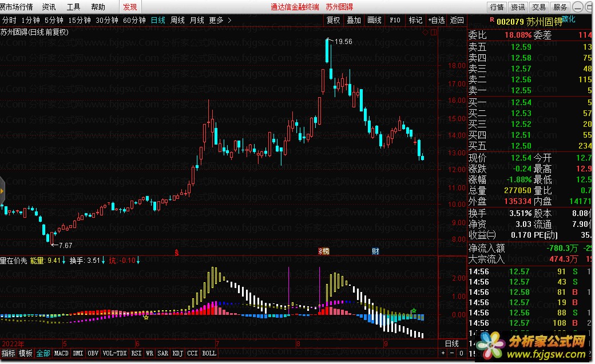Click the stock code 002079 苏州固锝
This screenshot has width=595, height=364.
pos(529,22)
